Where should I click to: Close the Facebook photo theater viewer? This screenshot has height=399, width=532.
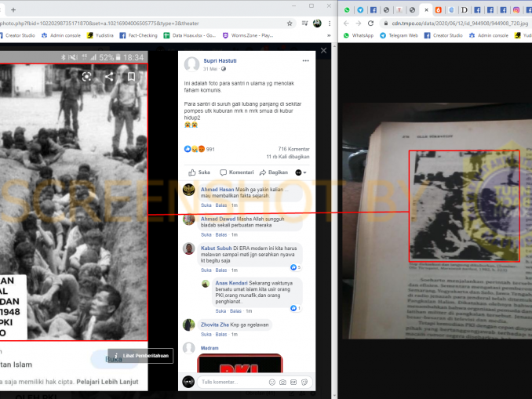tap(324, 50)
